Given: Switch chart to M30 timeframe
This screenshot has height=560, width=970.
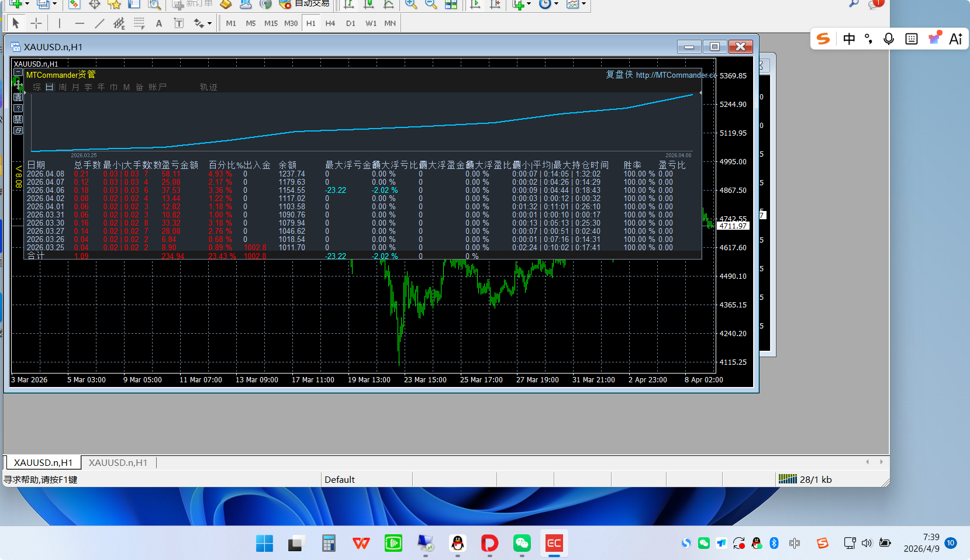Looking at the screenshot, I should [291, 23].
